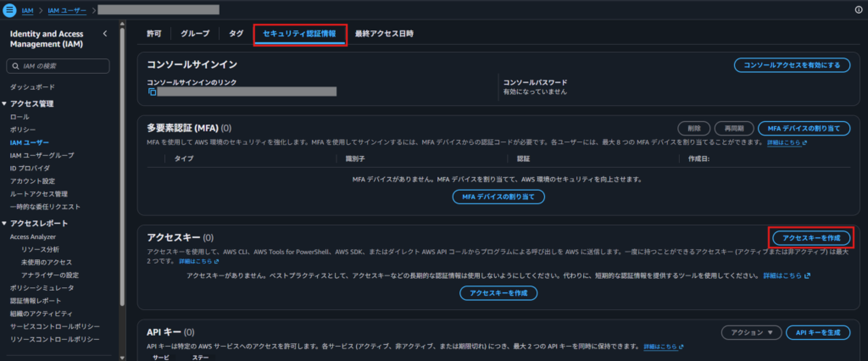Image resolution: width=868 pixels, height=361 pixels.
Task: Click centered MFA デバイスの割り当て button
Action: (498, 197)
